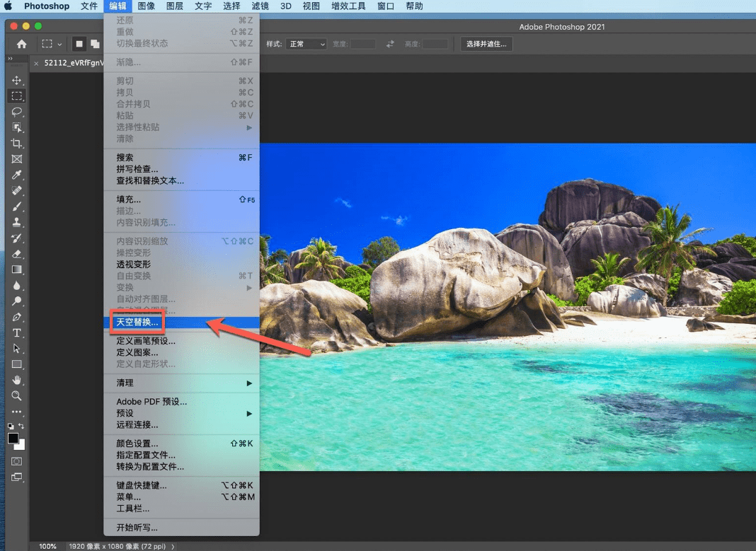Select the Clone Stamp tool

tap(16, 223)
